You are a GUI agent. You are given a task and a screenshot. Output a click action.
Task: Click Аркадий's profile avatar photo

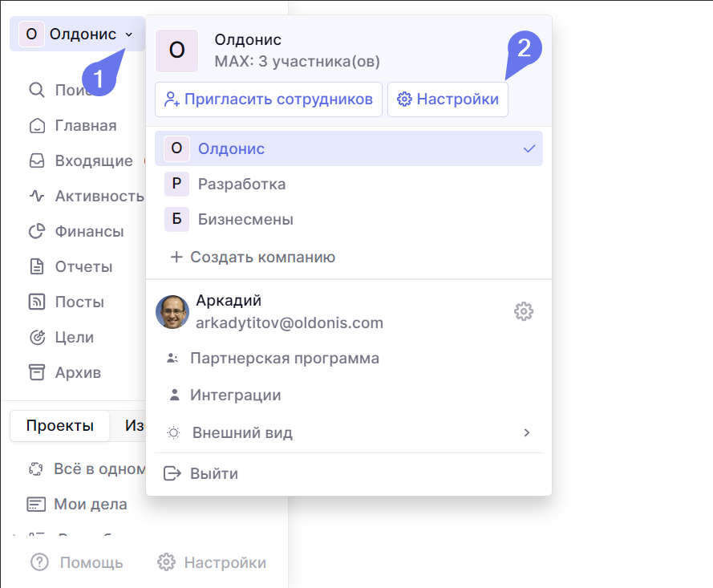click(172, 312)
